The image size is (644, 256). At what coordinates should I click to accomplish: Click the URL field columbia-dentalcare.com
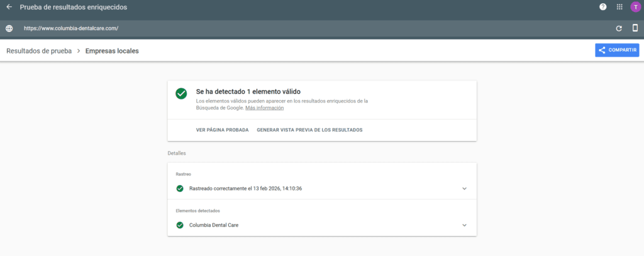[x=71, y=28]
